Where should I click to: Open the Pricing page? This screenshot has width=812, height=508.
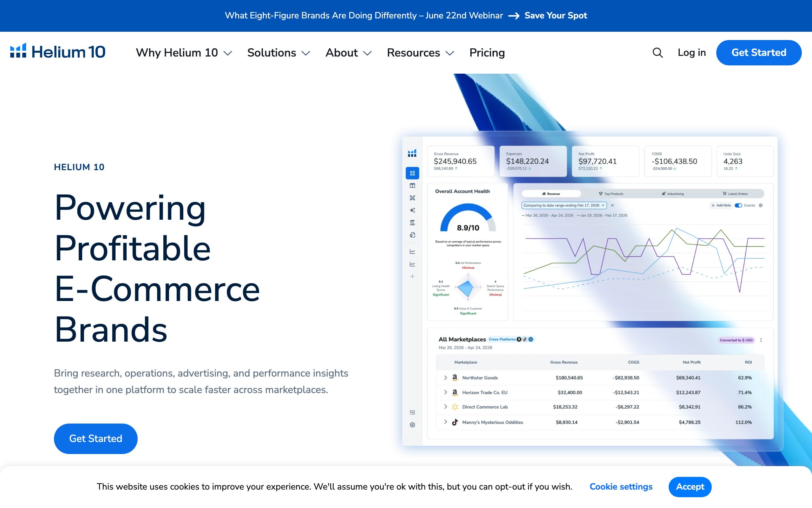(487, 53)
